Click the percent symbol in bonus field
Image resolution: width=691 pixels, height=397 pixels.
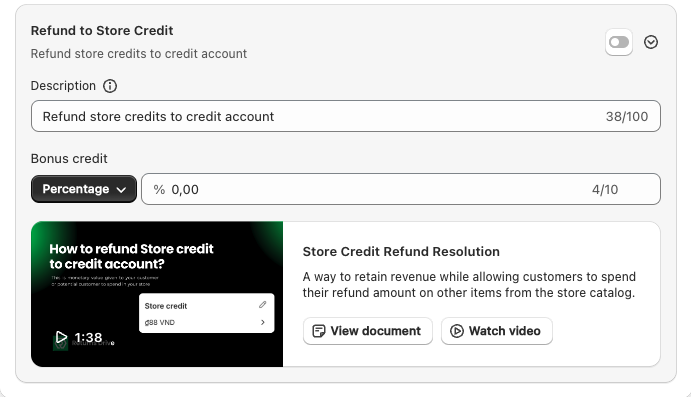pos(159,189)
